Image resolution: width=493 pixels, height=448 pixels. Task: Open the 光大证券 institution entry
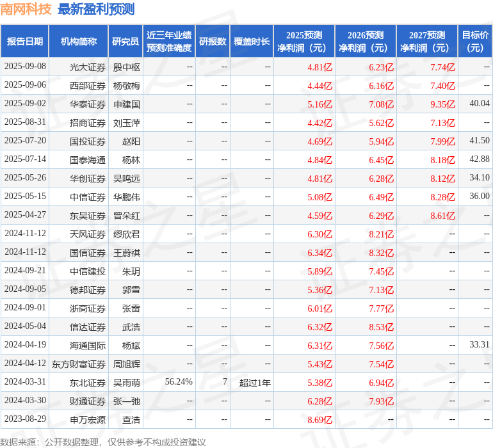87,67
